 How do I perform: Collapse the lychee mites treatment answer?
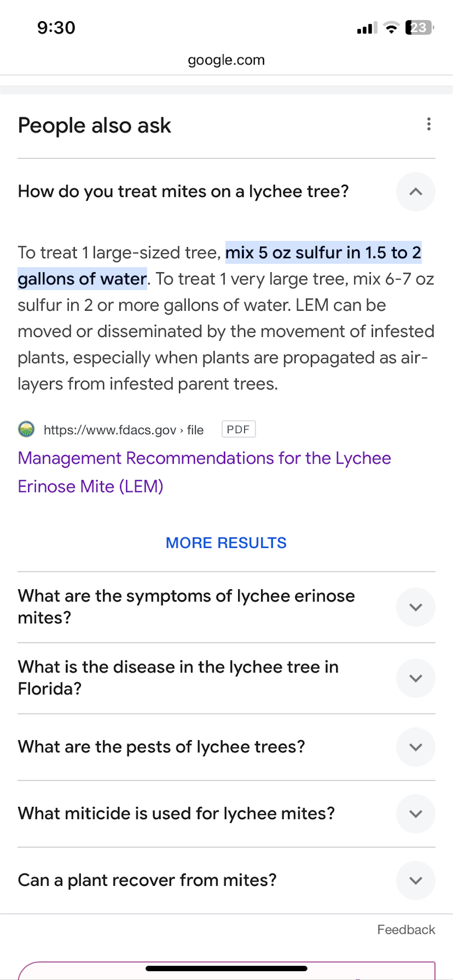[415, 192]
